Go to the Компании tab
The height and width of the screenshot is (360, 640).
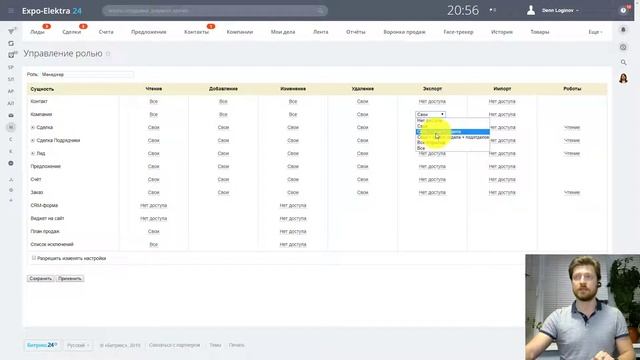coord(240,32)
